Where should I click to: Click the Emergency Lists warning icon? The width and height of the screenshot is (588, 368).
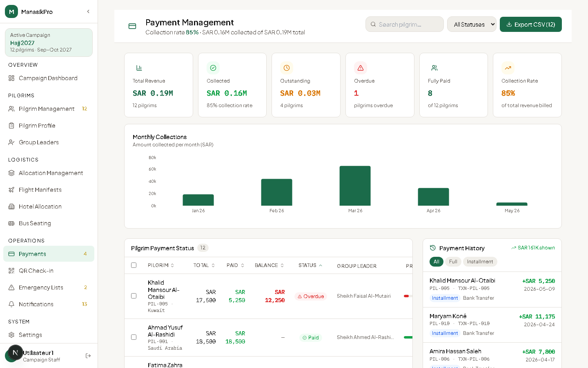pos(11,287)
